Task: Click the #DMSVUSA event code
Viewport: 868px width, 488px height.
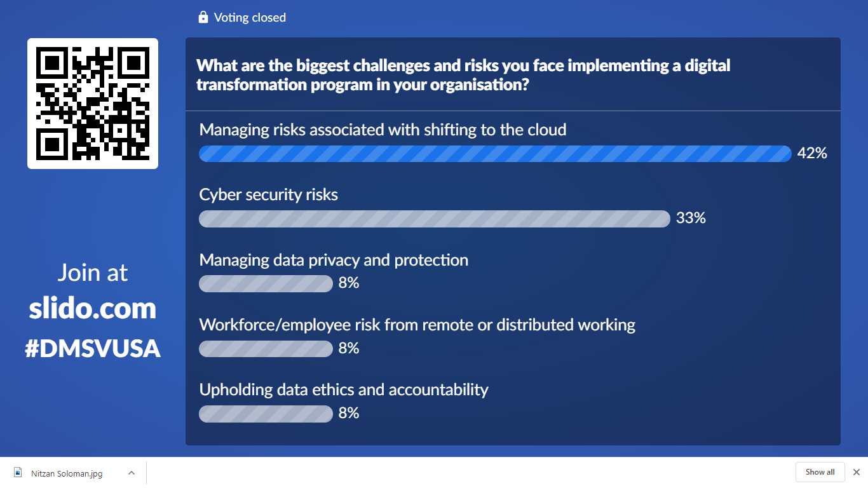Action: point(93,348)
